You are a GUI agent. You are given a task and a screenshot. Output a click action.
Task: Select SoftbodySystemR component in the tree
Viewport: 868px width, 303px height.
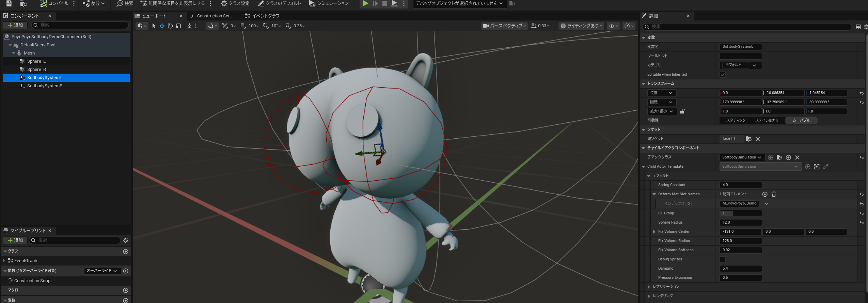tap(45, 86)
